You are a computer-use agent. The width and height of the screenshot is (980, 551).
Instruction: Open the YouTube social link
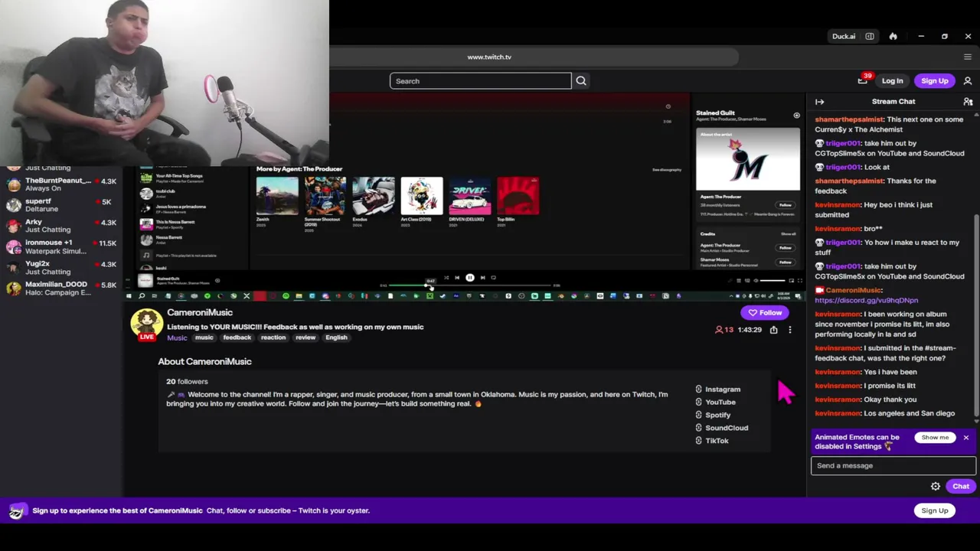pos(715,403)
